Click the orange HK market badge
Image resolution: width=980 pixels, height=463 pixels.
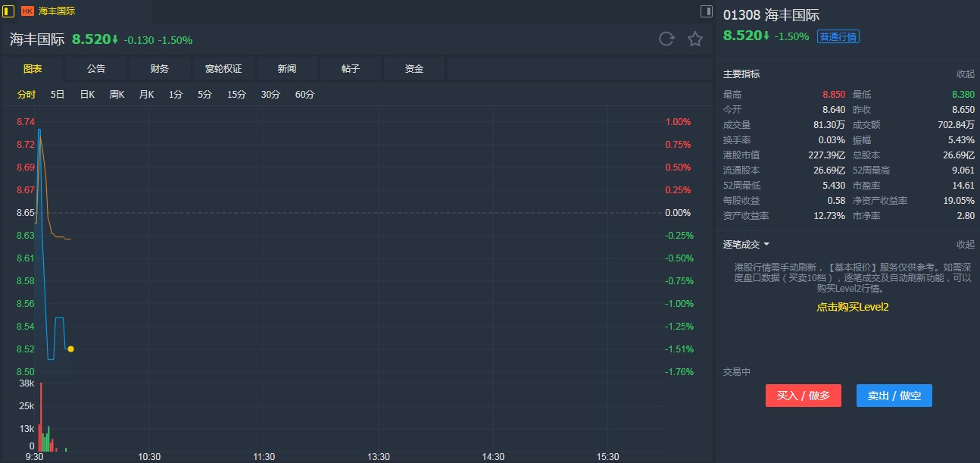27,11
